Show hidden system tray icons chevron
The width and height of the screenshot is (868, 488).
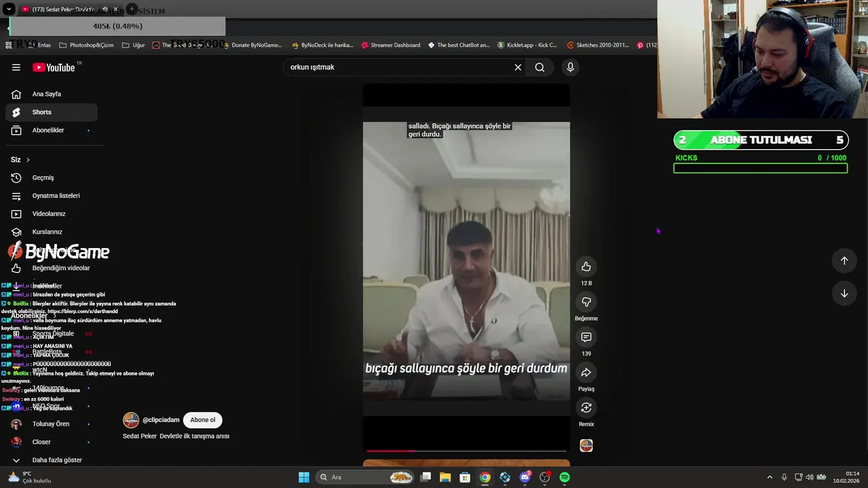(769, 477)
